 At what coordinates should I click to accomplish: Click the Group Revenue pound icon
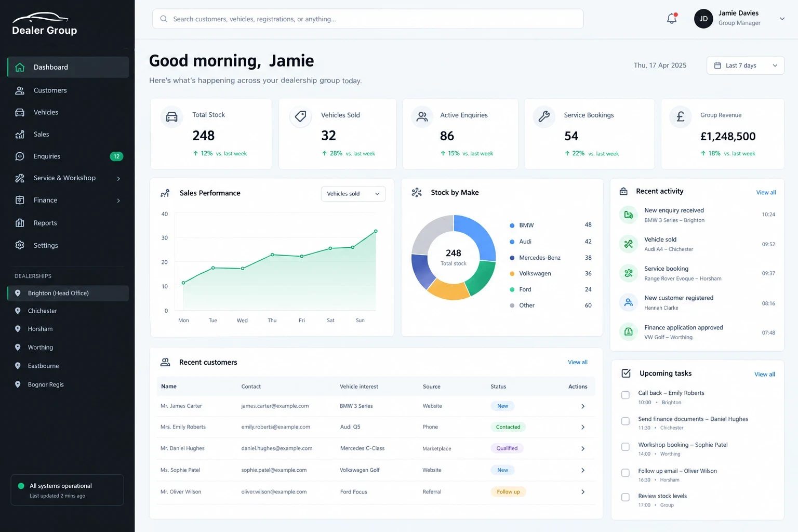680,116
